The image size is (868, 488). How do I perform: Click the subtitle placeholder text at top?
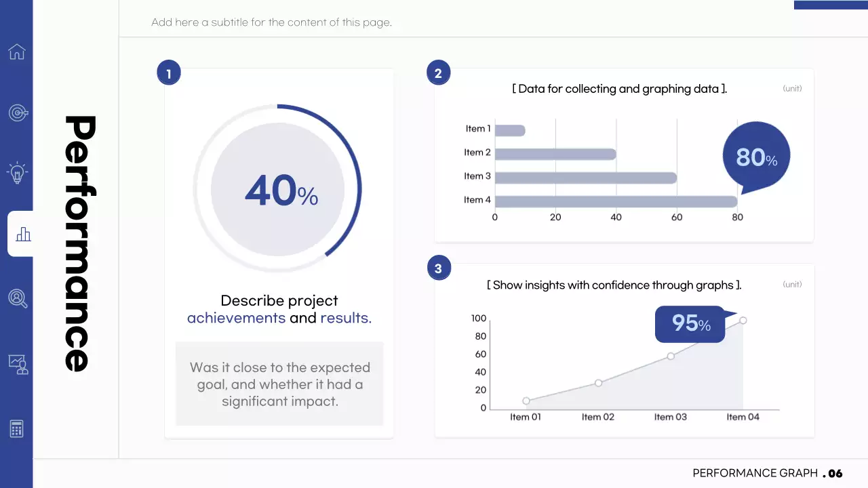[271, 22]
